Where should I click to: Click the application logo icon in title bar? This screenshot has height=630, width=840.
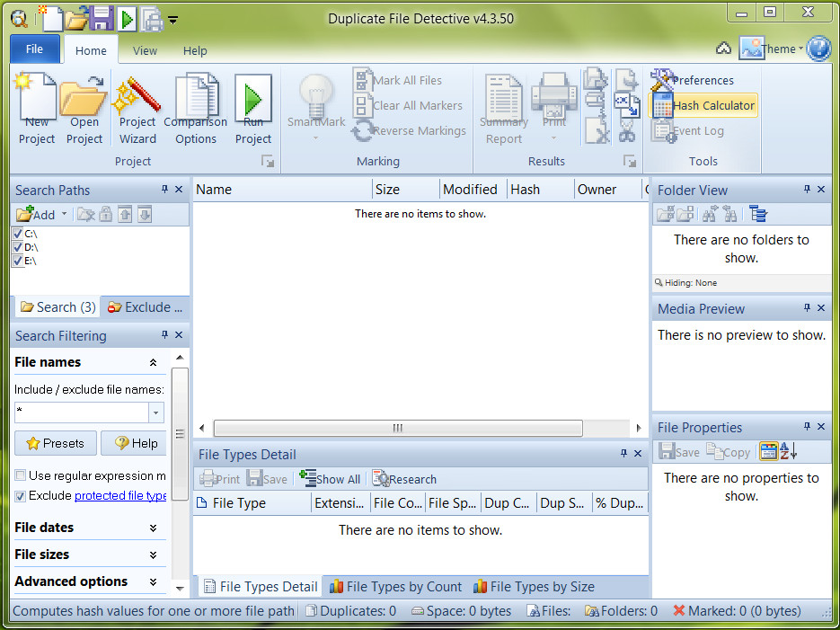(19, 19)
